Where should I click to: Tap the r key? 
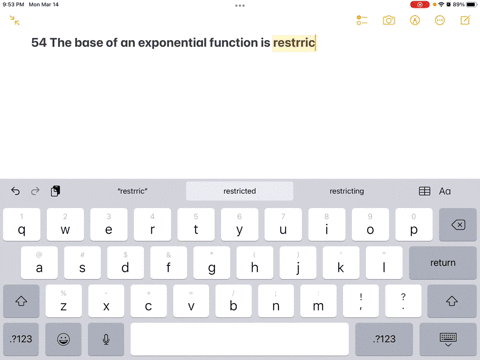[152, 225]
